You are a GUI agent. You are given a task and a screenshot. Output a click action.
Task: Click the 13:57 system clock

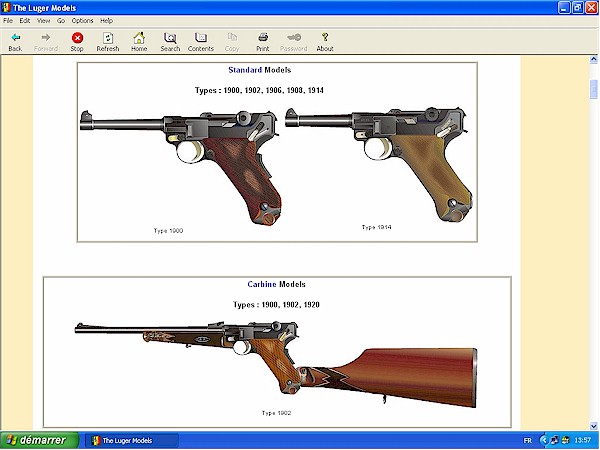(x=582, y=441)
